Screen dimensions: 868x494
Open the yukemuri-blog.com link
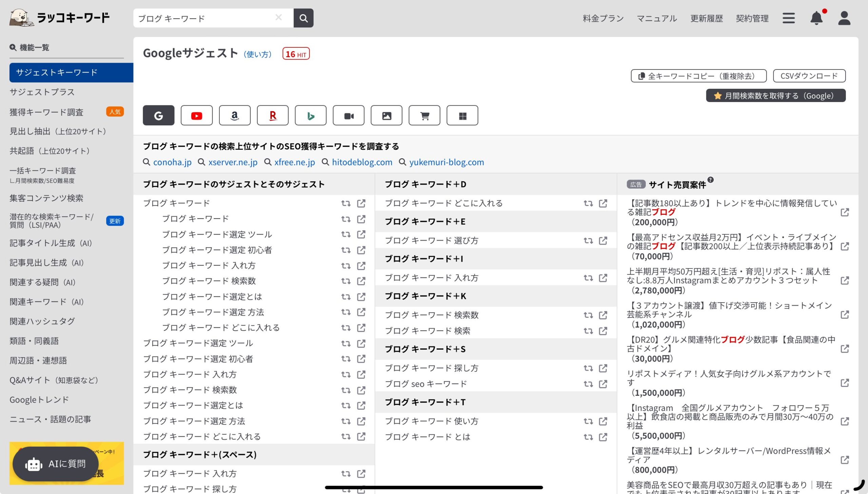tap(447, 162)
